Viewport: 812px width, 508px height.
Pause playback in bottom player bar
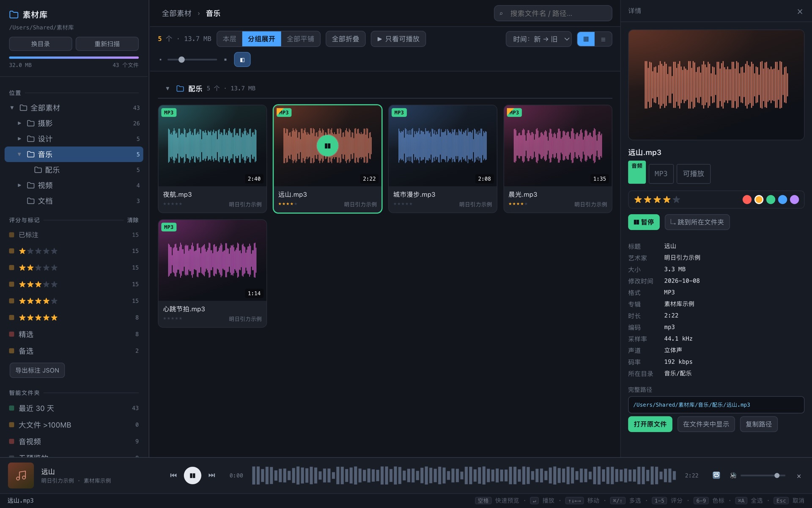[x=192, y=475]
